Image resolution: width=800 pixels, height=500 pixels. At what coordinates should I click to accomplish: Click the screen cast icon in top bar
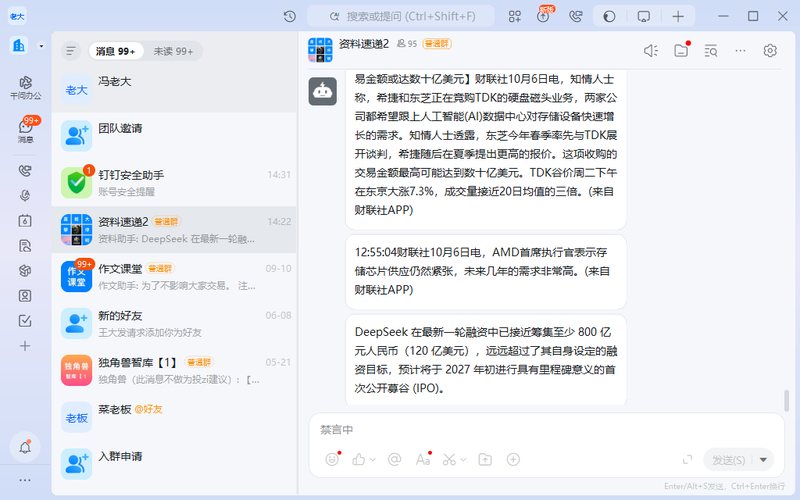644,16
